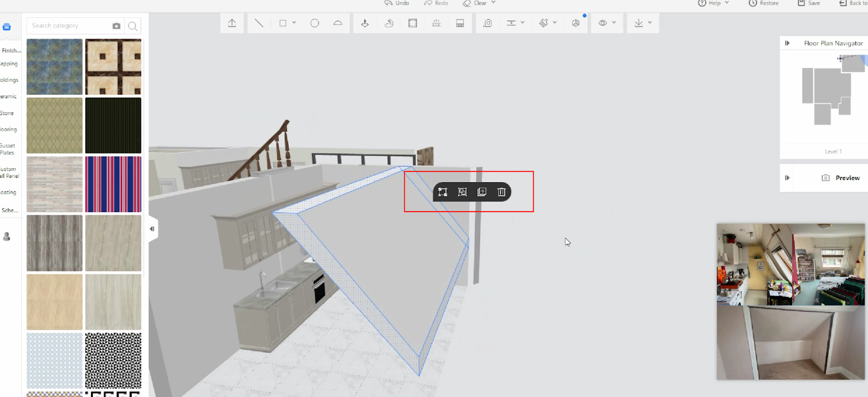Open the user profile sidebar icon
The image size is (868, 397).
click(x=7, y=236)
